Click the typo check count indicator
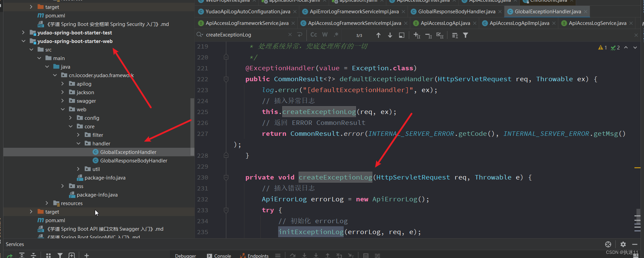 point(615,48)
